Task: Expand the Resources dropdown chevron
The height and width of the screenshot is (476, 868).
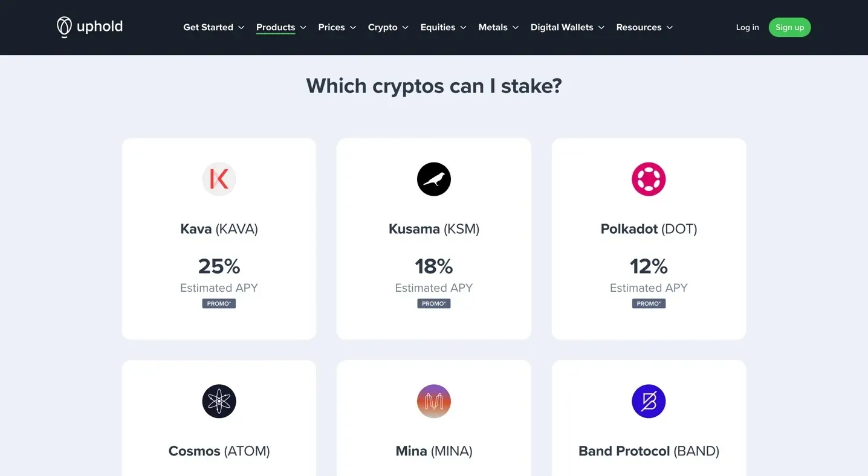Action: click(670, 28)
